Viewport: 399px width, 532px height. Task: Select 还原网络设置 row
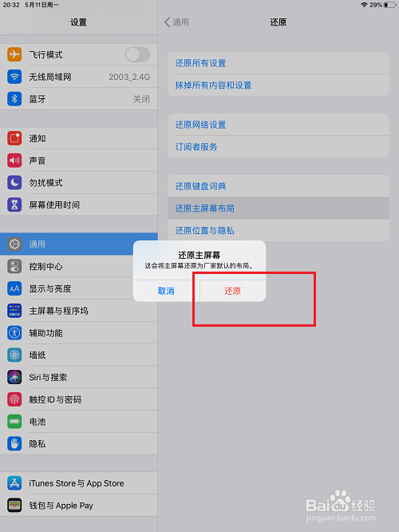tap(279, 125)
